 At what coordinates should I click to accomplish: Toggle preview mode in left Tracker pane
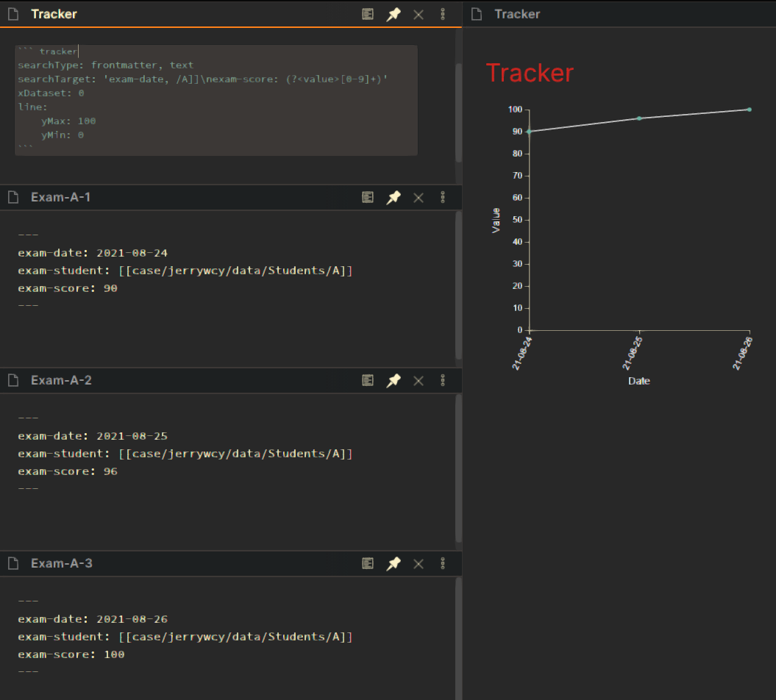click(x=368, y=15)
